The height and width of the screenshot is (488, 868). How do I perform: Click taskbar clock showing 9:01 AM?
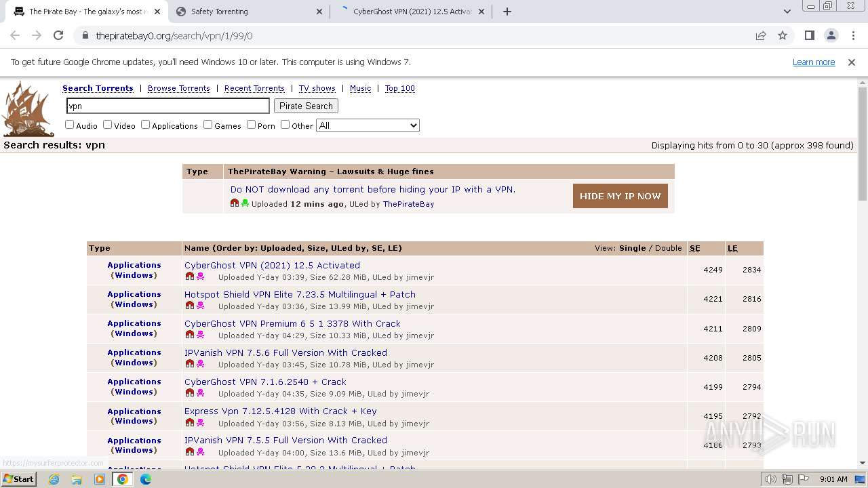(x=833, y=479)
